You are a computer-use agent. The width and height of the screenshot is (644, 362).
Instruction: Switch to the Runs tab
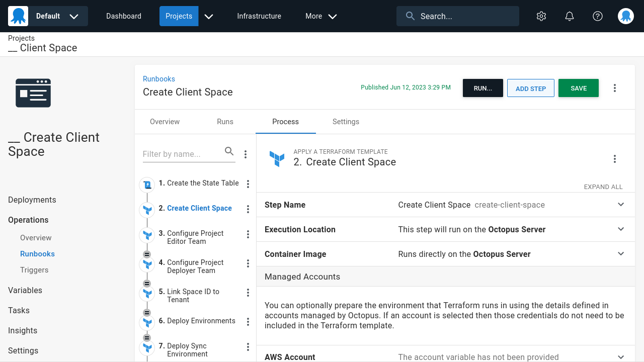click(225, 122)
